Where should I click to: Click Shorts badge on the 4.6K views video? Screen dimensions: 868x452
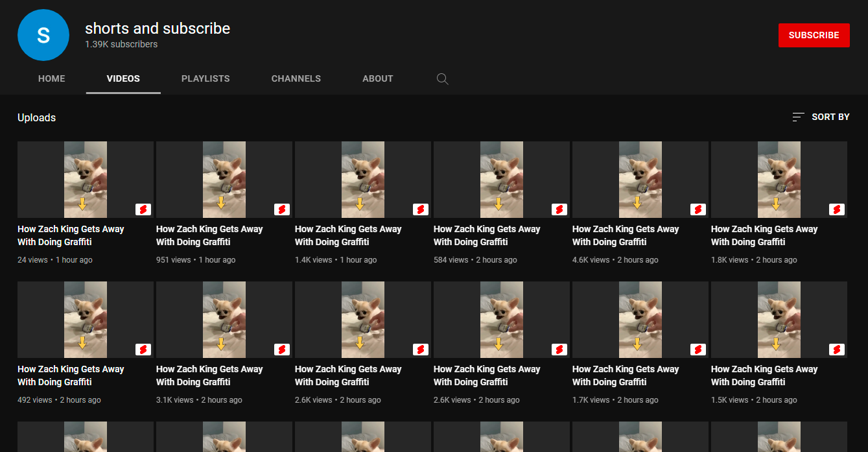[698, 209]
